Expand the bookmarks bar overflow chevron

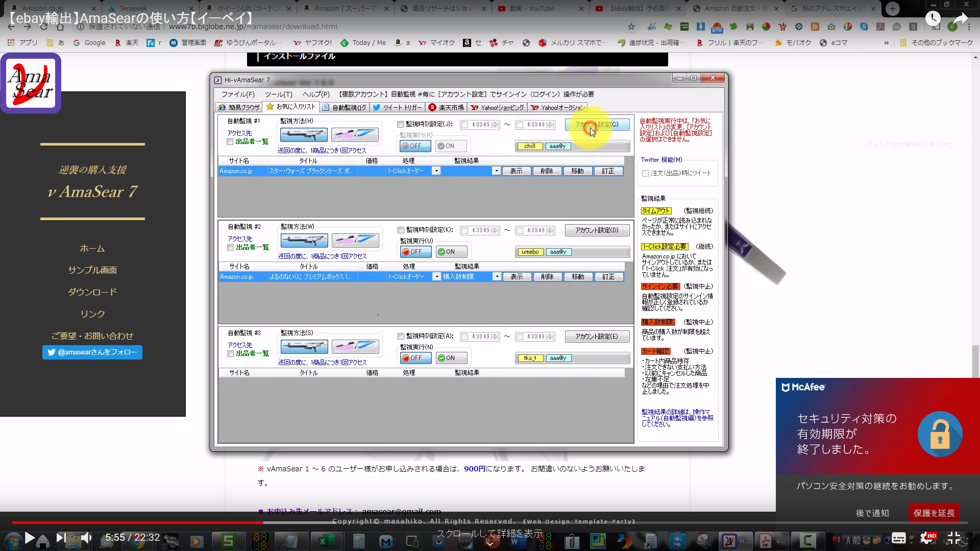click(x=886, y=43)
